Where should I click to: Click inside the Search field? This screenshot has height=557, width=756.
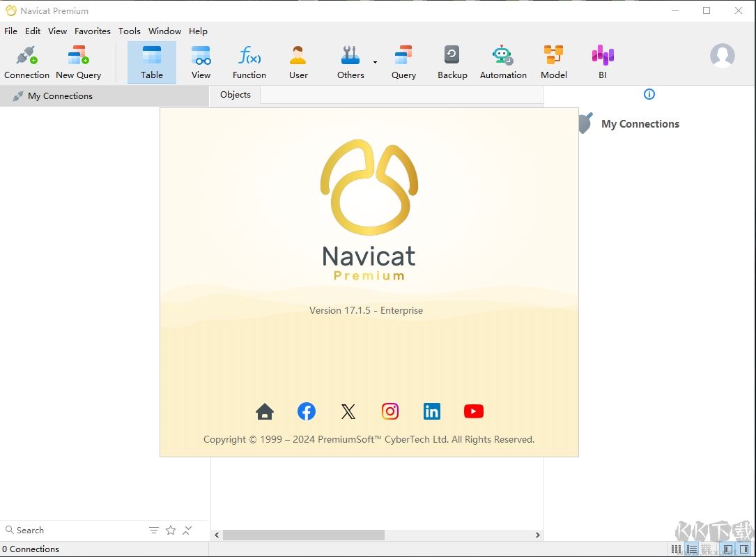(x=70, y=530)
